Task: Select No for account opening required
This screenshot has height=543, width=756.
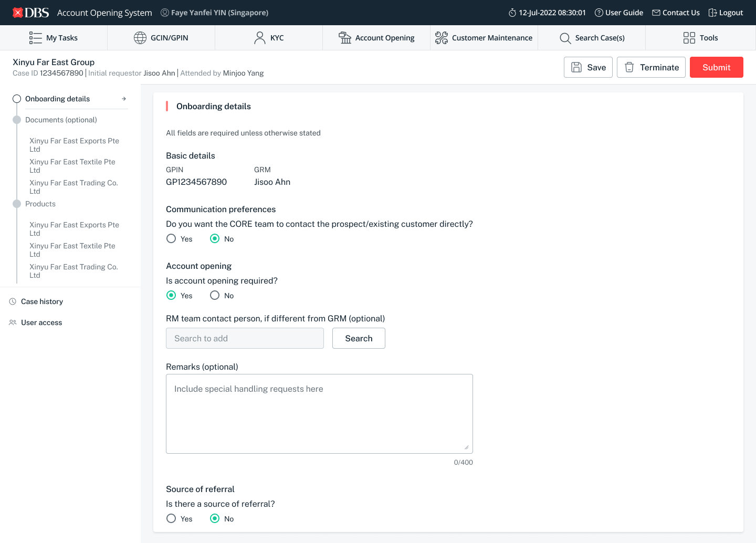Action: pos(215,295)
